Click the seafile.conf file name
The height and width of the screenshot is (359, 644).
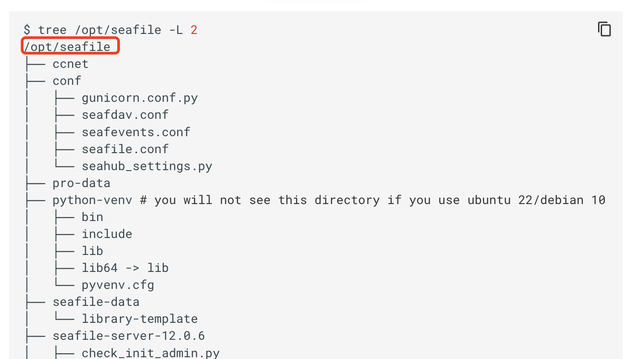click(125, 149)
